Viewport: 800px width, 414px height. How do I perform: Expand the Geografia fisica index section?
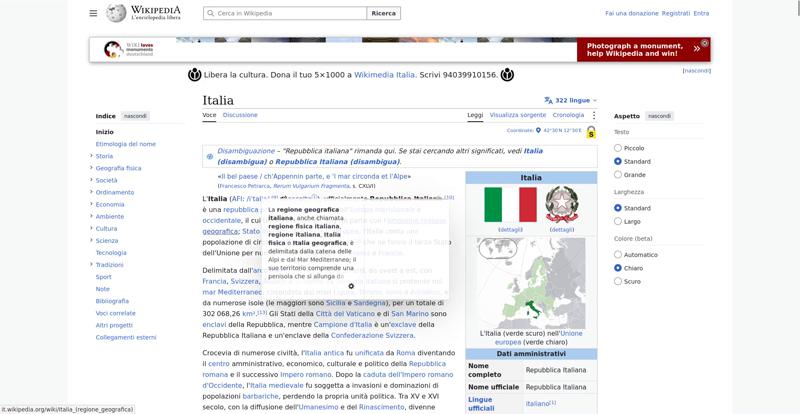(91, 168)
